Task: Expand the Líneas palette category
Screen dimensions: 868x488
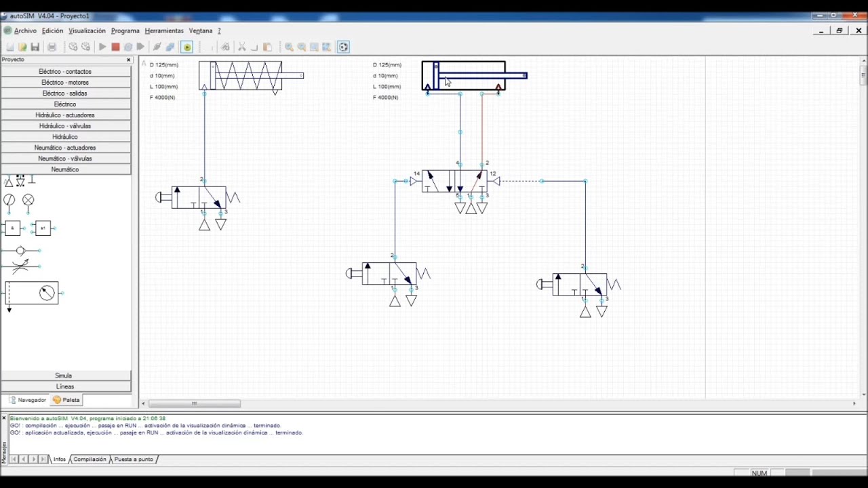Action: [66, 386]
